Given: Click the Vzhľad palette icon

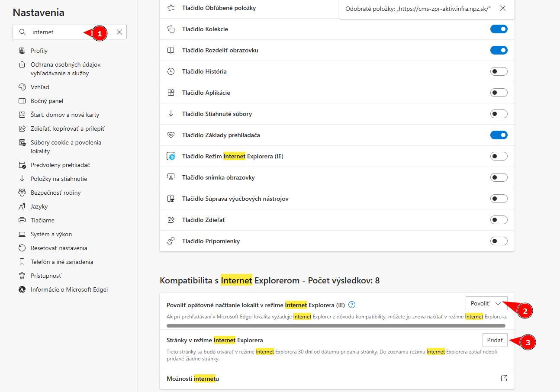Looking at the screenshot, I should click(22, 87).
